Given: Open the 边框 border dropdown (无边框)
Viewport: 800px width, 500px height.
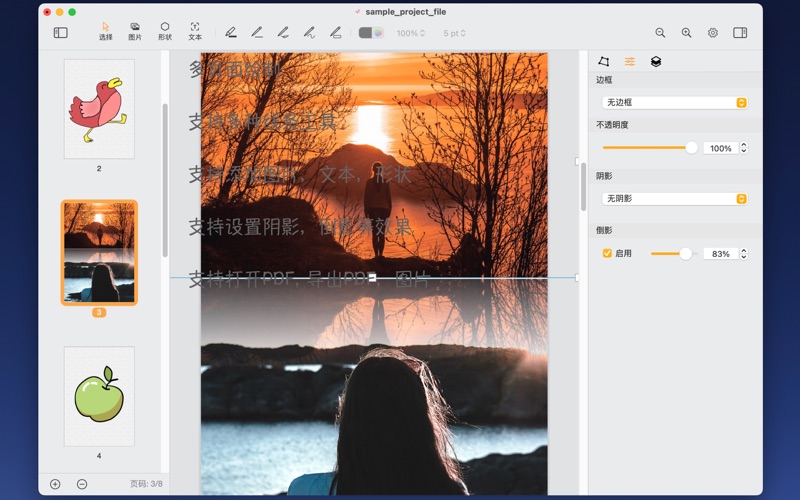Looking at the screenshot, I should pos(675,103).
